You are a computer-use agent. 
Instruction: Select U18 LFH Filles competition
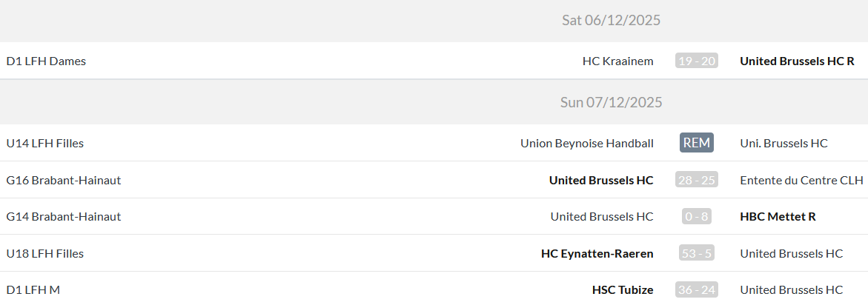tap(44, 253)
